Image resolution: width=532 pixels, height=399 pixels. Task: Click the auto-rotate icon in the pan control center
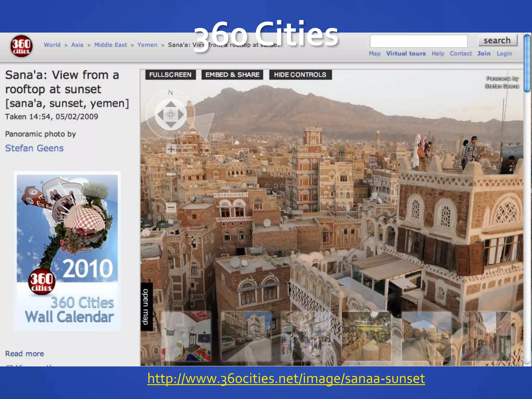171,115
